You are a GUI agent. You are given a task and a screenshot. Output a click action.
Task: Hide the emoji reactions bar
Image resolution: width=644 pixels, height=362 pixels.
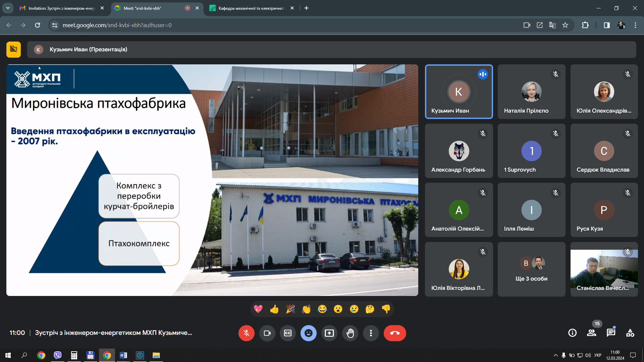tap(309, 333)
